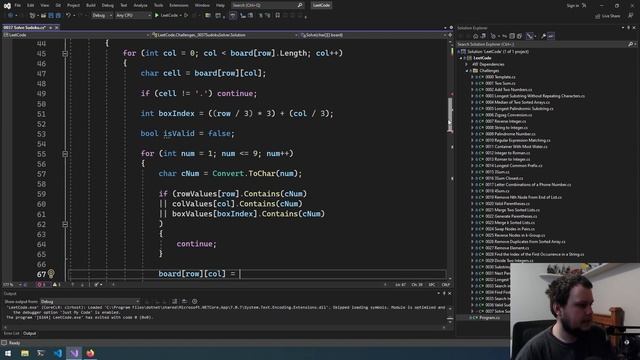Click Show All Files icon in Solution Explorer
Screen dimensions: 640x360
pyautogui.click(x=520, y=36)
